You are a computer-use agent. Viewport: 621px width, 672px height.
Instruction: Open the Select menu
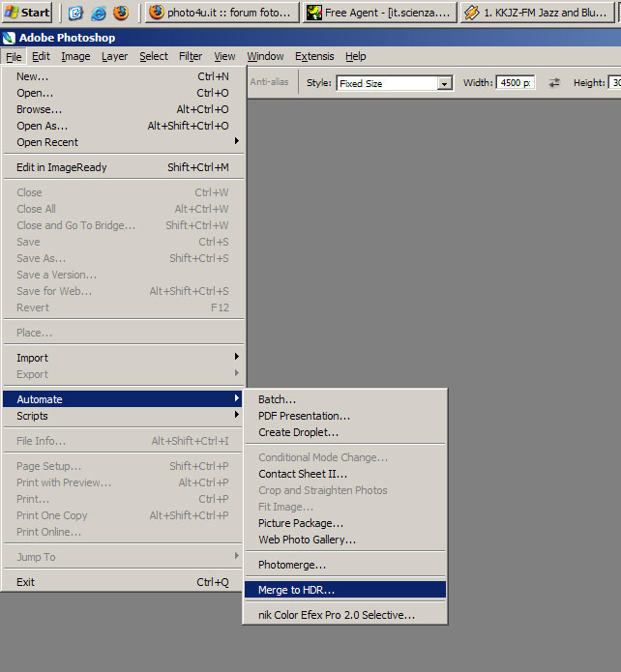click(154, 57)
